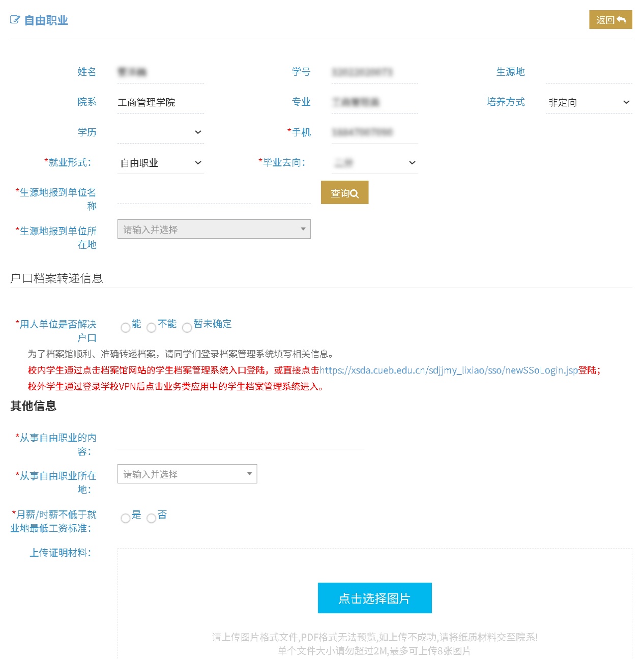Select the 不能 radio option
The height and width of the screenshot is (659, 644).
151,328
